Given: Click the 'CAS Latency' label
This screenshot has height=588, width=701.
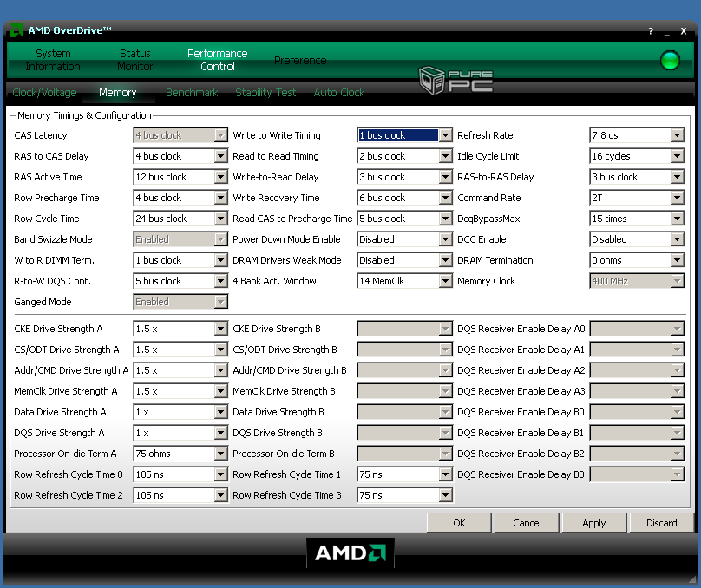Looking at the screenshot, I should coord(41,135).
